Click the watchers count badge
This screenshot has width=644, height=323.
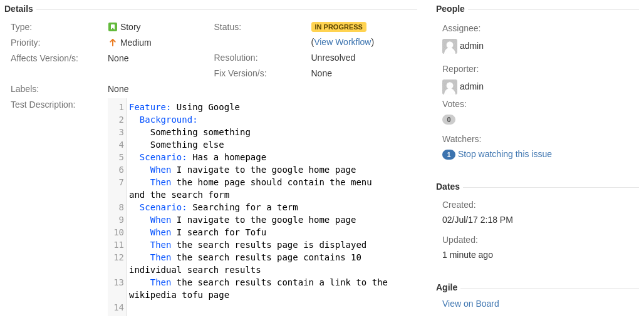tap(449, 155)
